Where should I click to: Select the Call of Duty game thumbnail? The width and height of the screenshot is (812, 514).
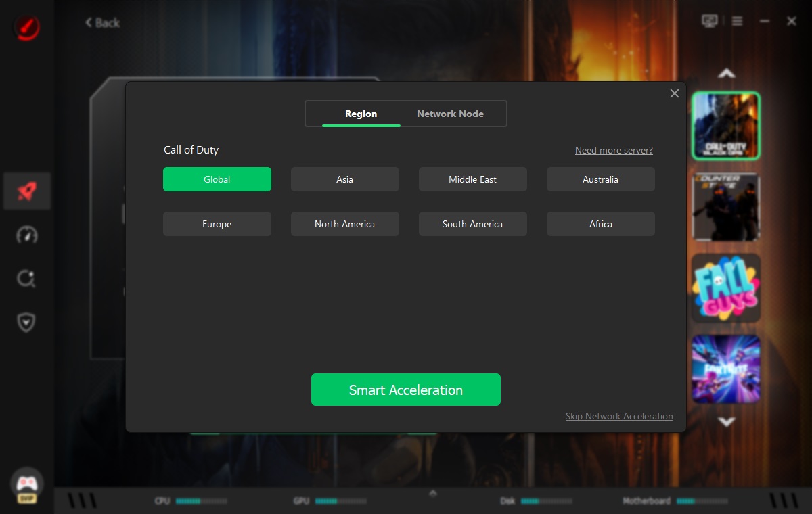tap(726, 126)
